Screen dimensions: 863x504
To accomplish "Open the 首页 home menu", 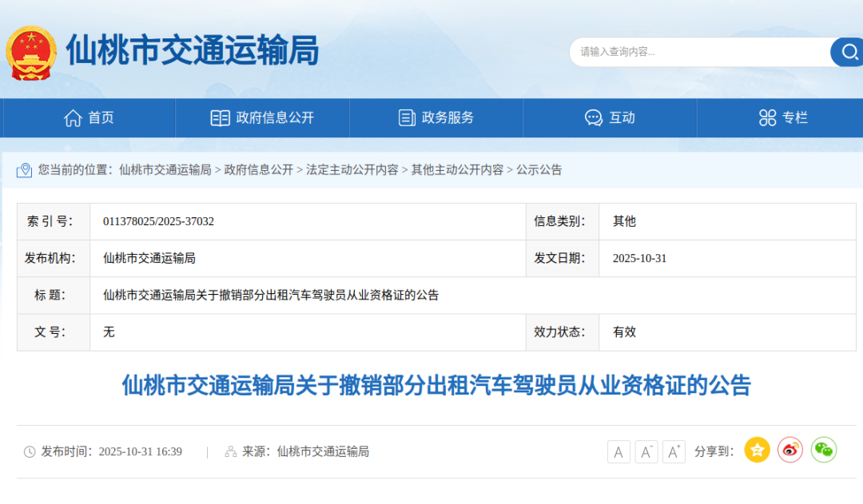I will 89,118.
